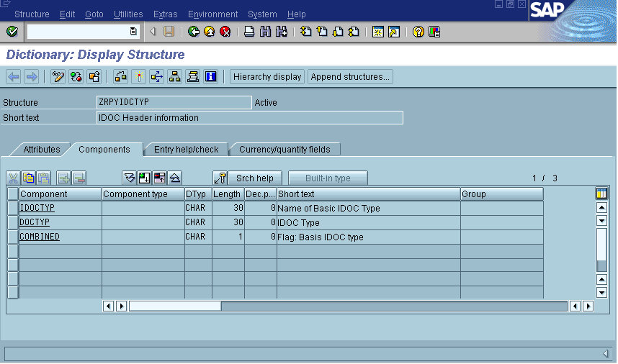Click the Short text column header
The image size is (618, 364).
369,194
